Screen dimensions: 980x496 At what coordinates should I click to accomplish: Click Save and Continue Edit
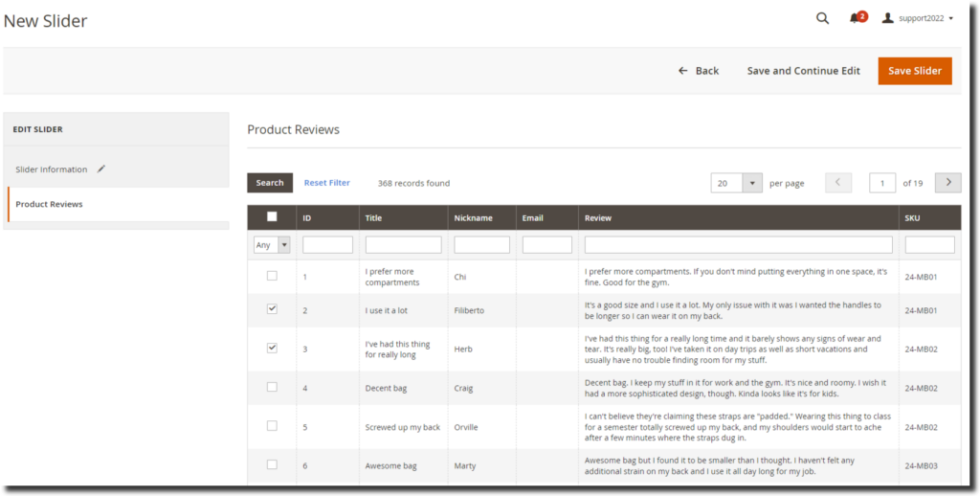point(803,71)
